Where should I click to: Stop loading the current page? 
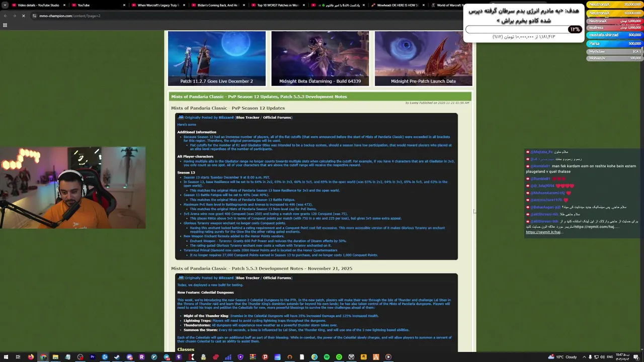(x=24, y=16)
